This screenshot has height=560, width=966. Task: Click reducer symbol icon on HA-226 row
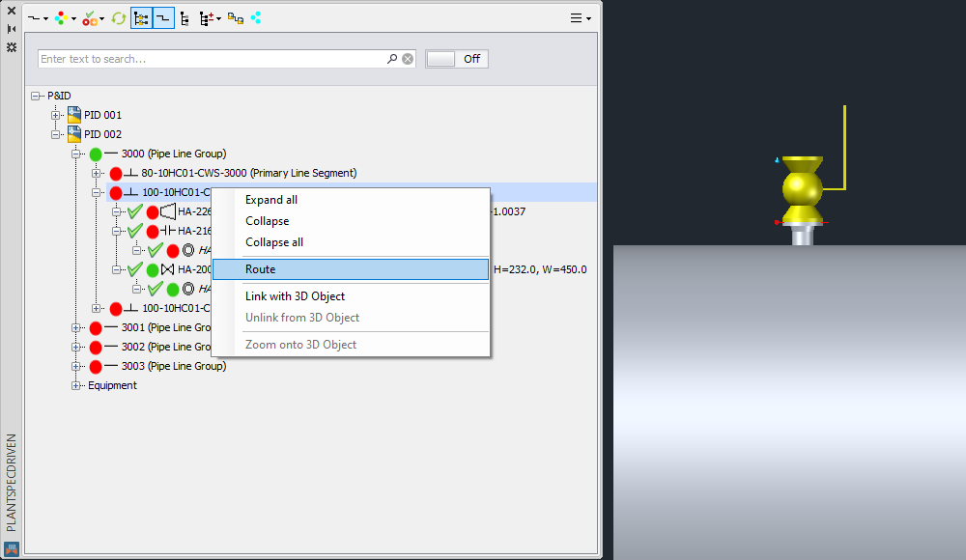(168, 211)
